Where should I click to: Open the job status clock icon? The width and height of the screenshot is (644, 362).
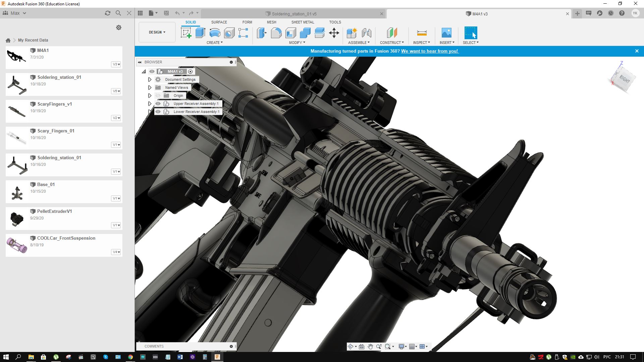pyautogui.click(x=611, y=13)
